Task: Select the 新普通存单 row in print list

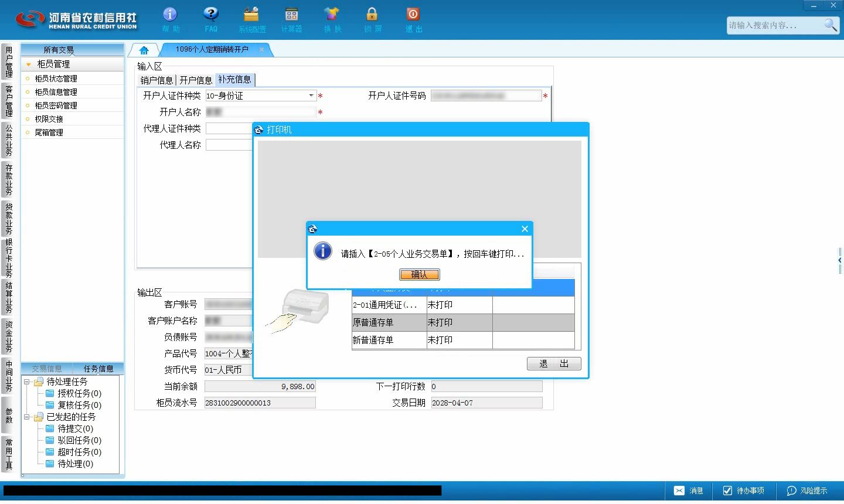Action: pos(463,340)
